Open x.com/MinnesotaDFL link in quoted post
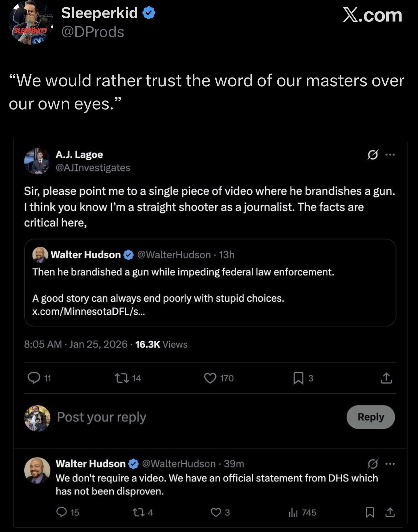Screen dimensions: 418x532 tap(89, 312)
